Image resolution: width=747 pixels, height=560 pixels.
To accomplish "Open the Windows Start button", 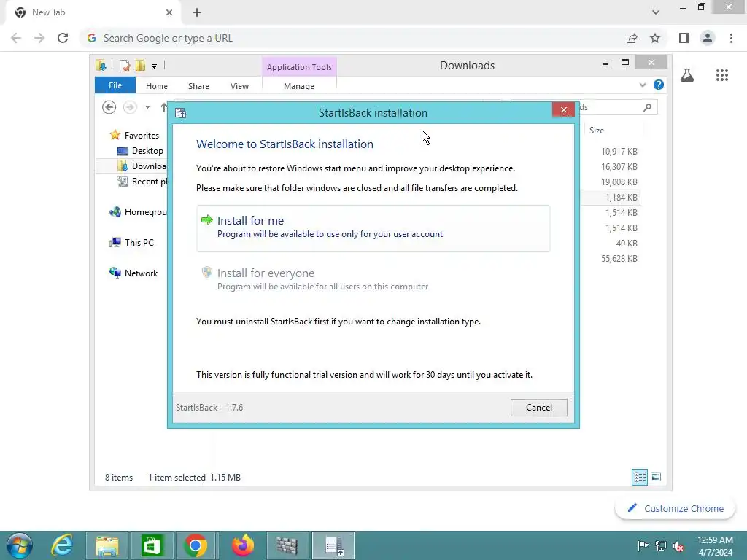I will click(20, 545).
